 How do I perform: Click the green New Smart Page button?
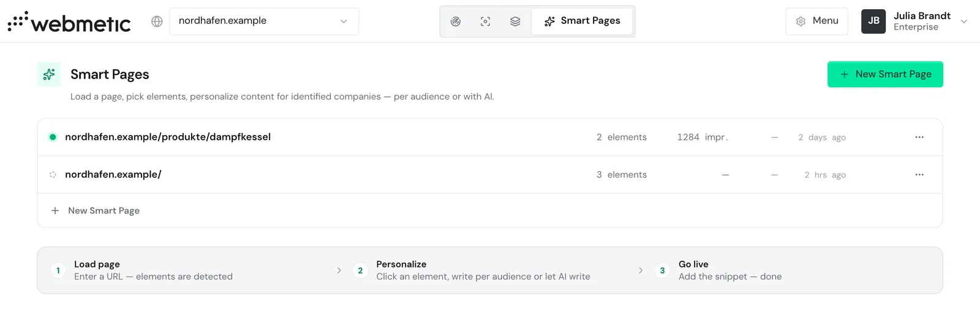[x=885, y=74]
